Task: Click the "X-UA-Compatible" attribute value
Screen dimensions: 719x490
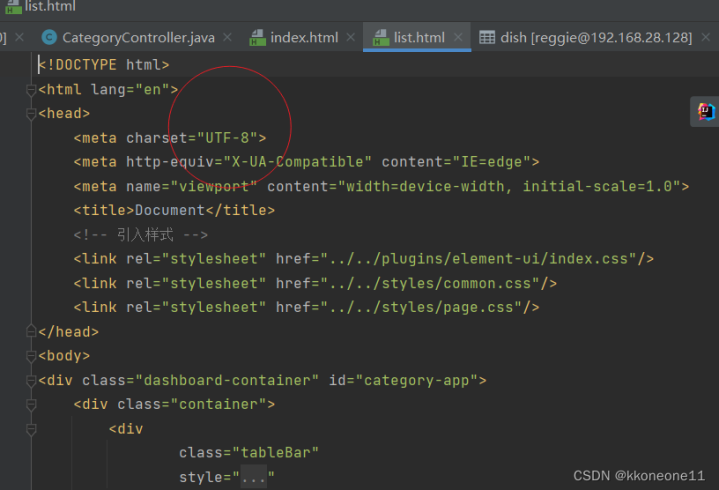Action: click(297, 162)
